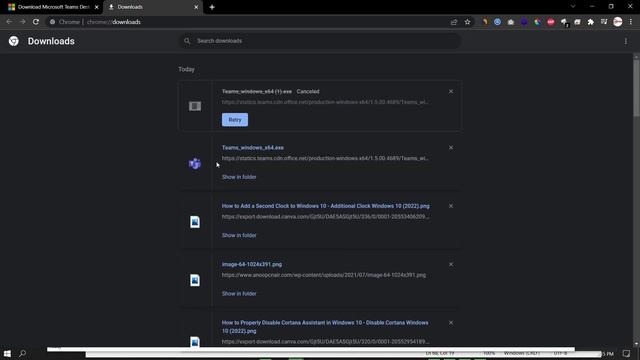Click image file icon for image-64-1024x391.png
640x360 pixels.
(x=195, y=280)
